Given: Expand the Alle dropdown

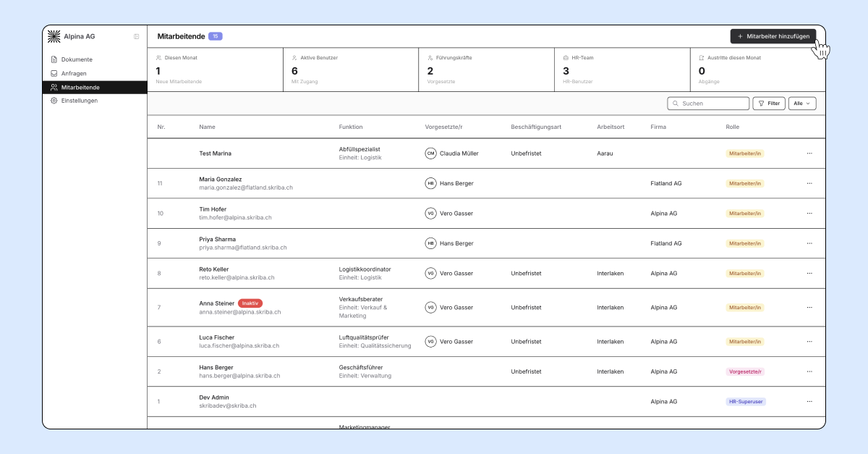Looking at the screenshot, I should tap(802, 104).
